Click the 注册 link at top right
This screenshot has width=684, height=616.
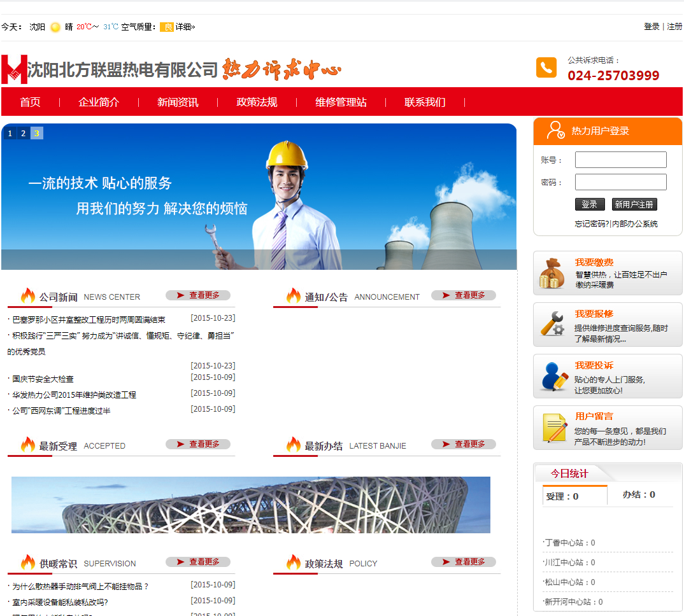(x=674, y=27)
